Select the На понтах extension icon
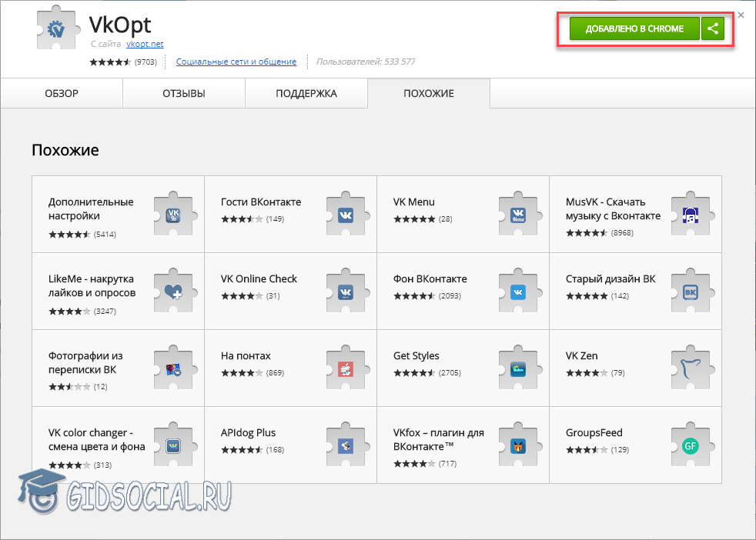 tap(345, 368)
